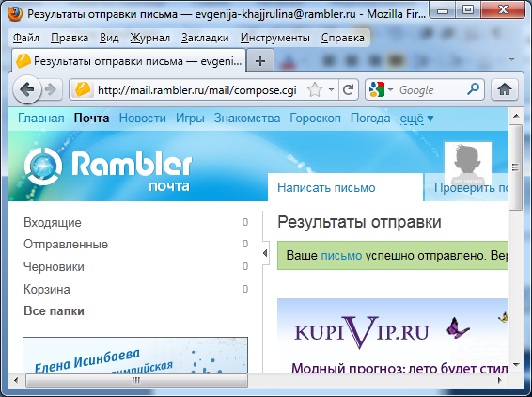Maximize the Firefox window
Screen dimensions: 532x397
[x=468, y=10]
